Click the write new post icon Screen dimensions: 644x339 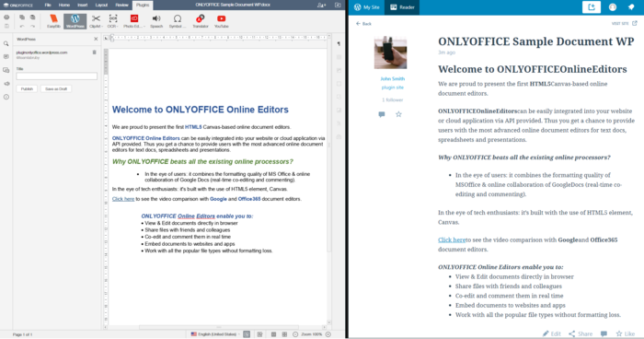point(592,7)
